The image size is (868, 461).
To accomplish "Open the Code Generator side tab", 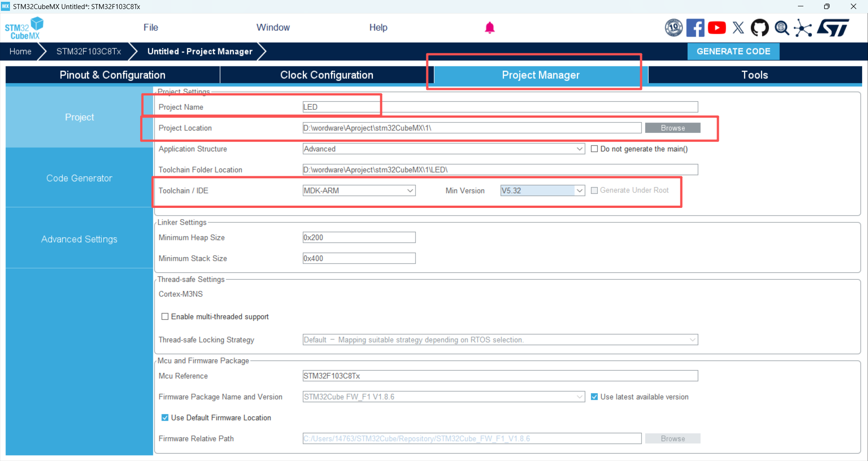I will pos(80,178).
